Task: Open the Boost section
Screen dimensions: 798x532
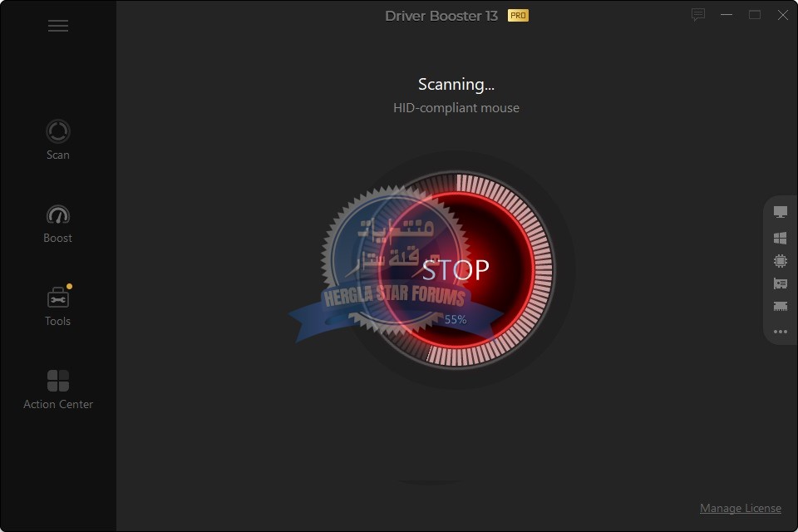Action: coord(57,222)
